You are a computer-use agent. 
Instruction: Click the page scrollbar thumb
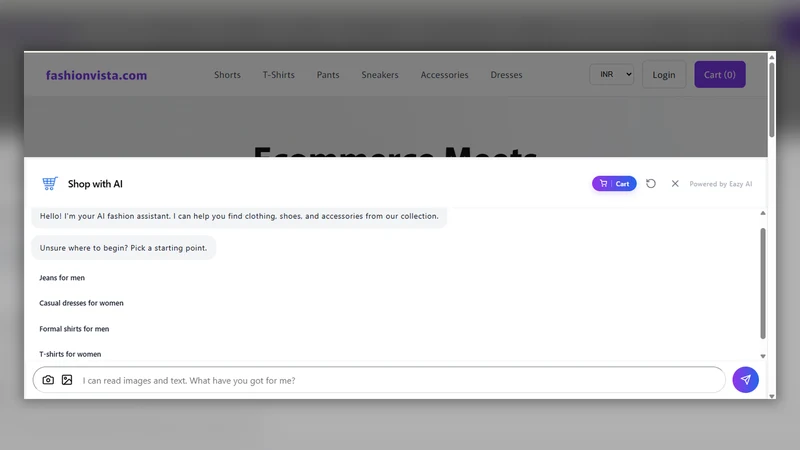pyautogui.click(x=771, y=99)
